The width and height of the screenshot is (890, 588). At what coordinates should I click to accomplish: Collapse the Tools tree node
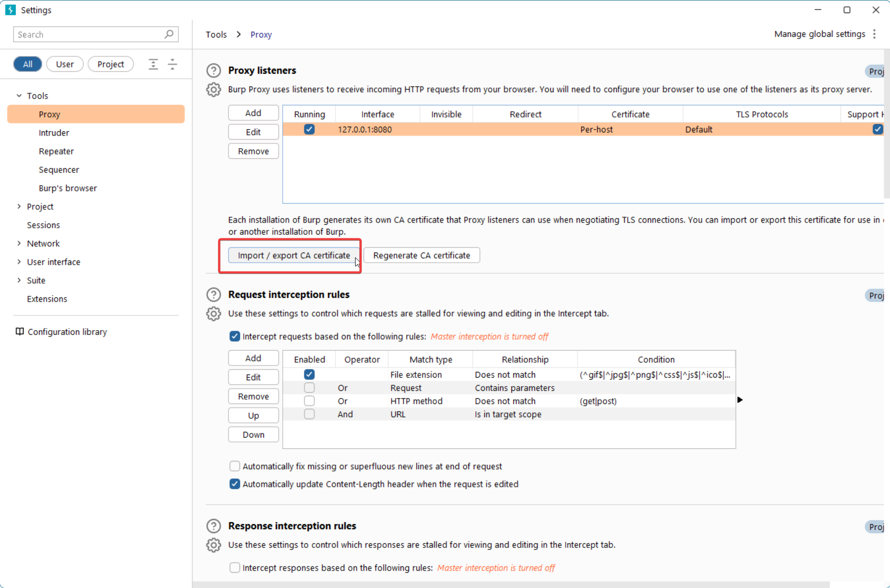(19, 96)
